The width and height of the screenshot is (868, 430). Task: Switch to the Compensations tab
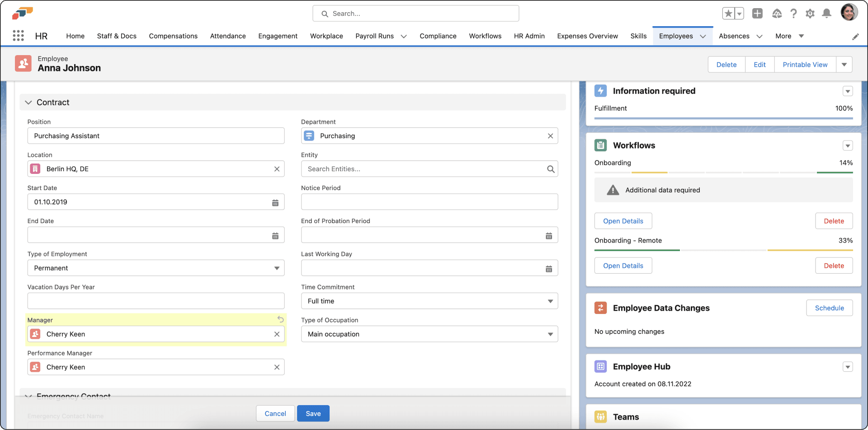pos(173,36)
